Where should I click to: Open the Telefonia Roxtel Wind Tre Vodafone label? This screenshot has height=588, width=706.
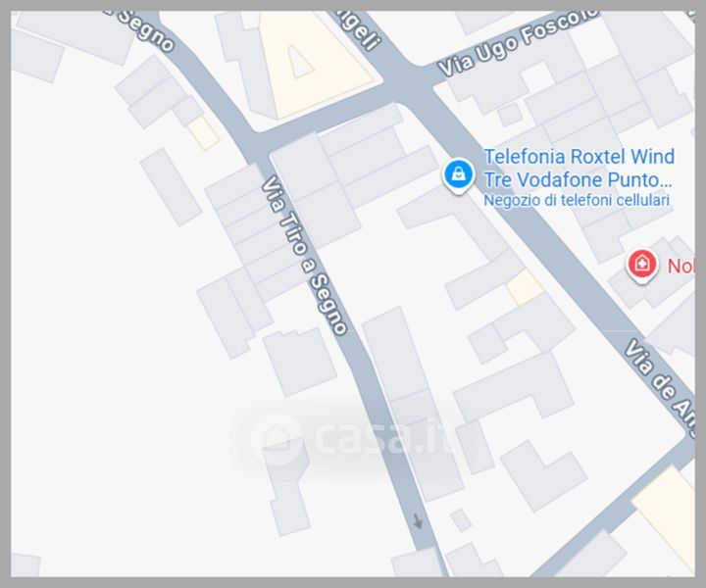(579, 168)
